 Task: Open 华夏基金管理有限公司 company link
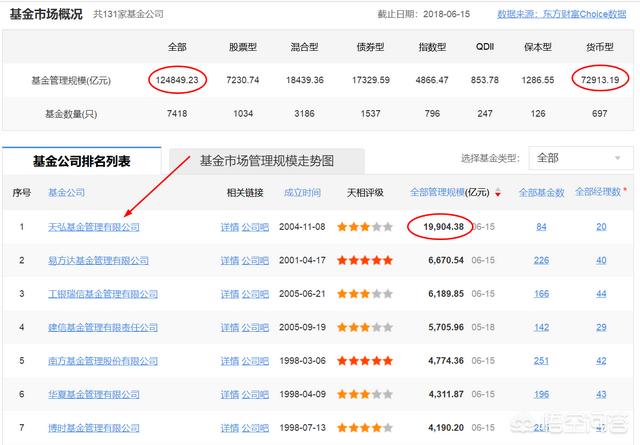pyautogui.click(x=93, y=394)
